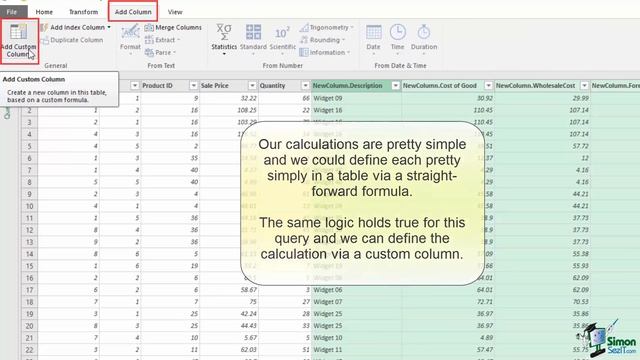Viewport: 640px width, 360px height.
Task: Click the Widget 09 description cell
Action: [356, 98]
